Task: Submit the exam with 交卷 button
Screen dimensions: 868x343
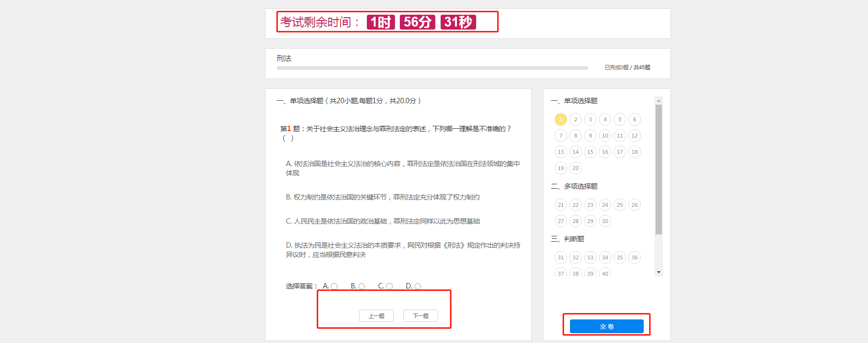Action: (606, 326)
